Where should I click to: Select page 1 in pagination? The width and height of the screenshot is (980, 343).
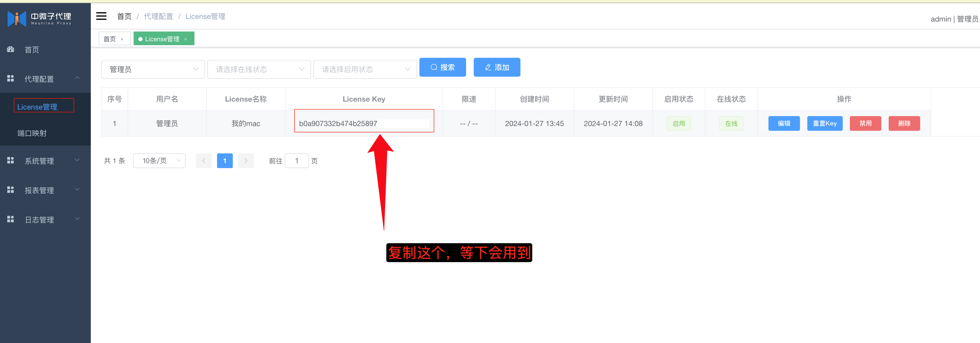225,161
